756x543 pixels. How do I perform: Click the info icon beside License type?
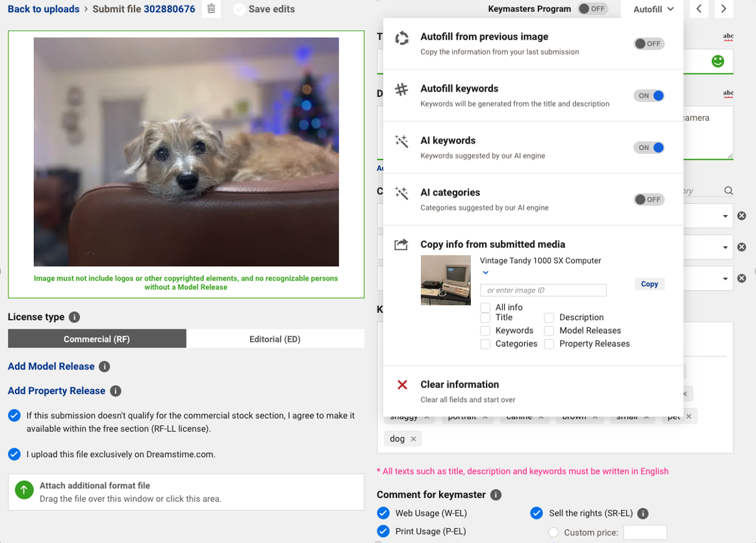click(75, 317)
